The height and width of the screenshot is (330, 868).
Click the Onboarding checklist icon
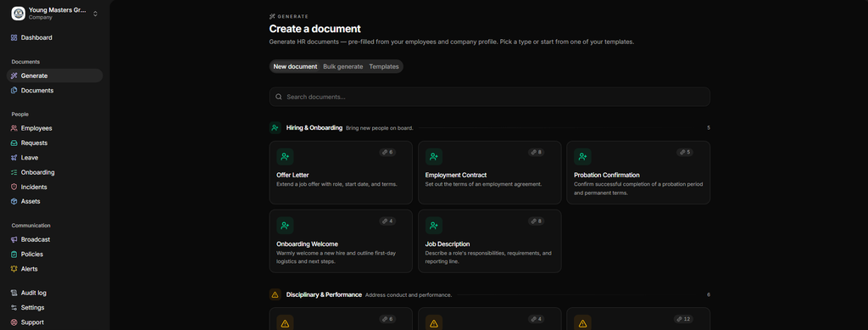[x=14, y=172]
